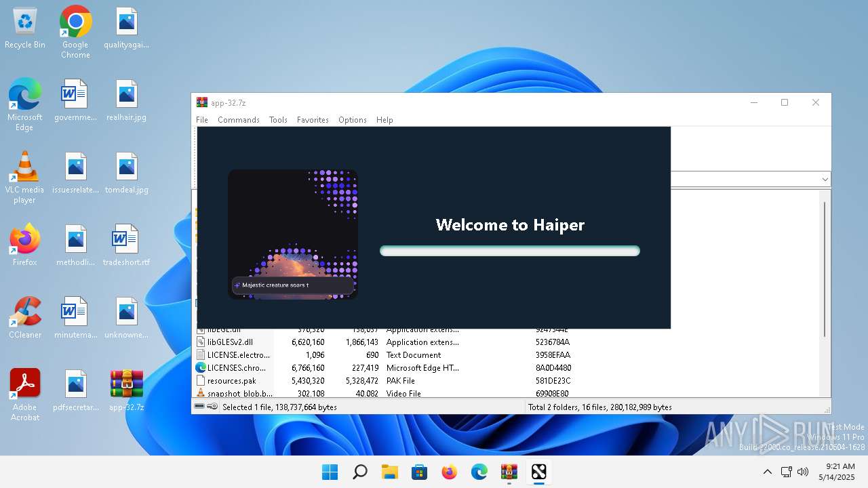Show hidden system tray icons
The width and height of the screenshot is (868, 488).
(768, 472)
